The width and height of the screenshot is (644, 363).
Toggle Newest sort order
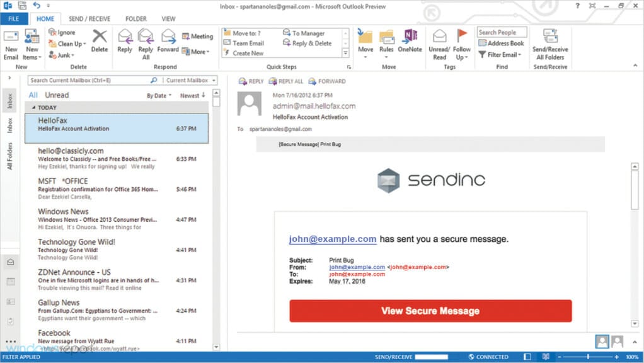click(192, 96)
